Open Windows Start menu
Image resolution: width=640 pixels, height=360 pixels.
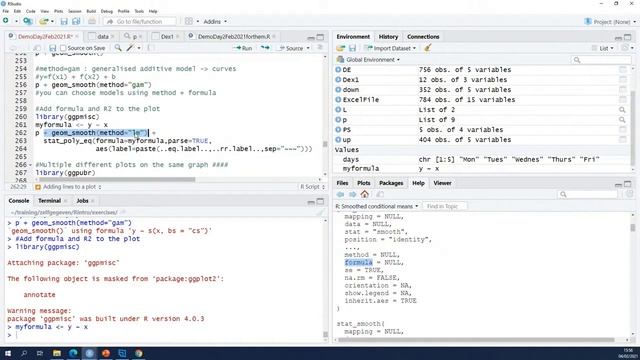point(8,353)
